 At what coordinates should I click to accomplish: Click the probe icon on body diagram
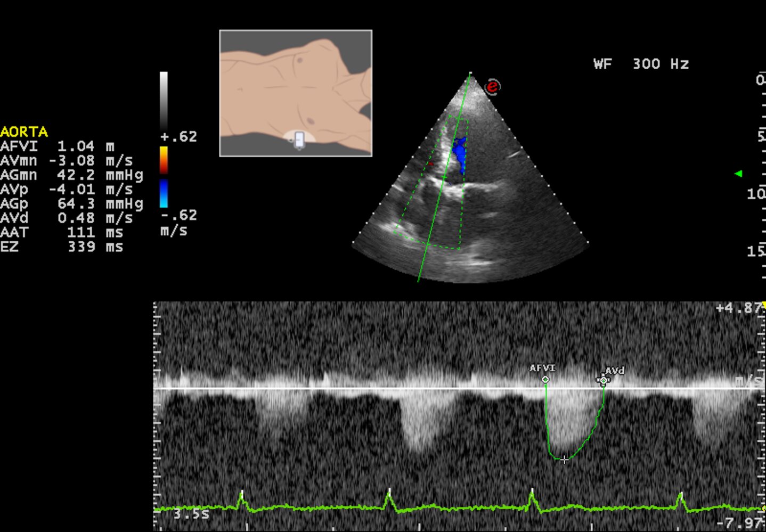[299, 140]
